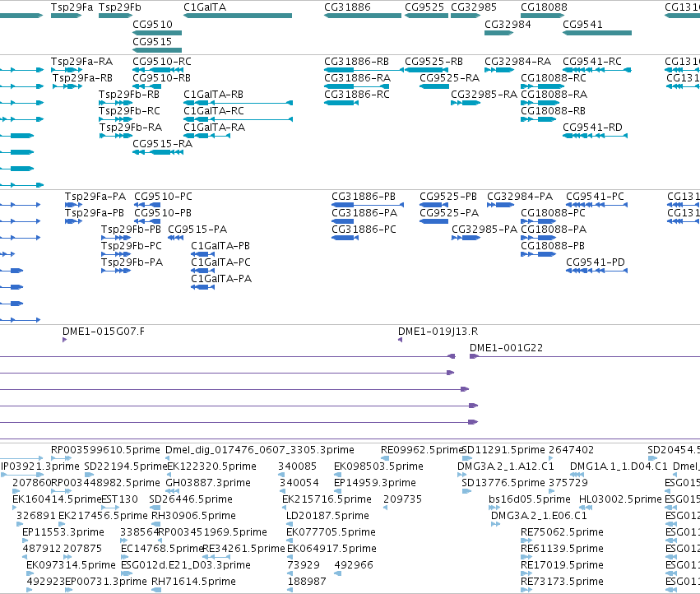Image resolution: width=700 pixels, height=594 pixels.
Task: Click protein CG9541-PC
Action: [597, 205]
